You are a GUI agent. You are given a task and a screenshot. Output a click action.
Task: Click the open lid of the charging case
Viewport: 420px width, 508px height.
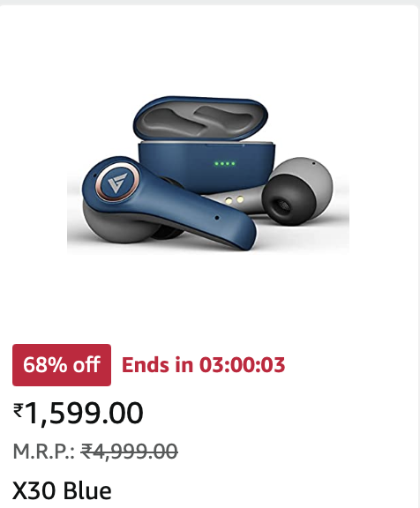click(201, 117)
